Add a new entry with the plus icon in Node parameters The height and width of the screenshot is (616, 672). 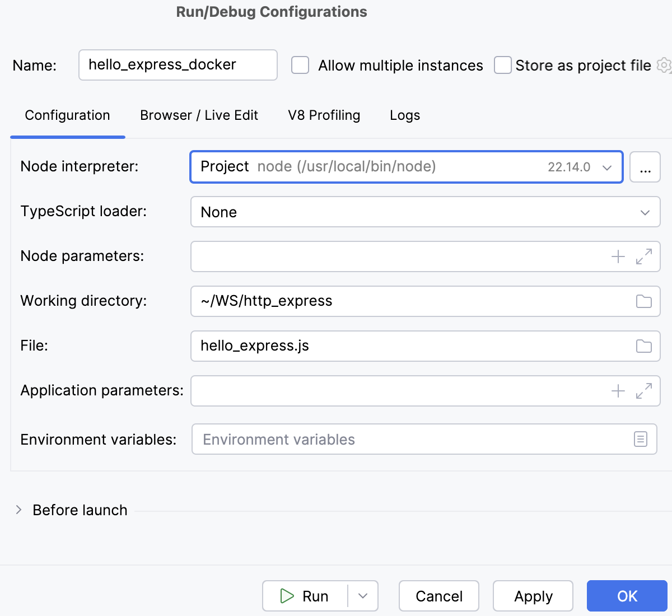click(618, 256)
